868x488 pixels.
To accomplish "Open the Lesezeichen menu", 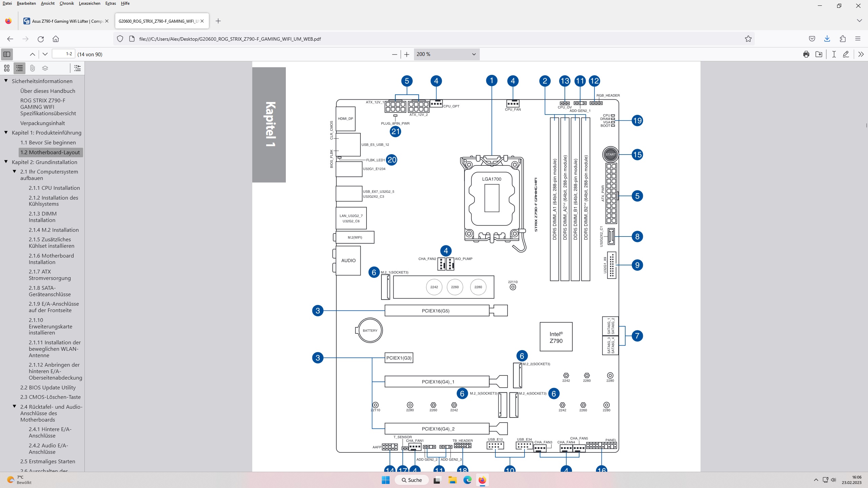I will click(x=90, y=3).
